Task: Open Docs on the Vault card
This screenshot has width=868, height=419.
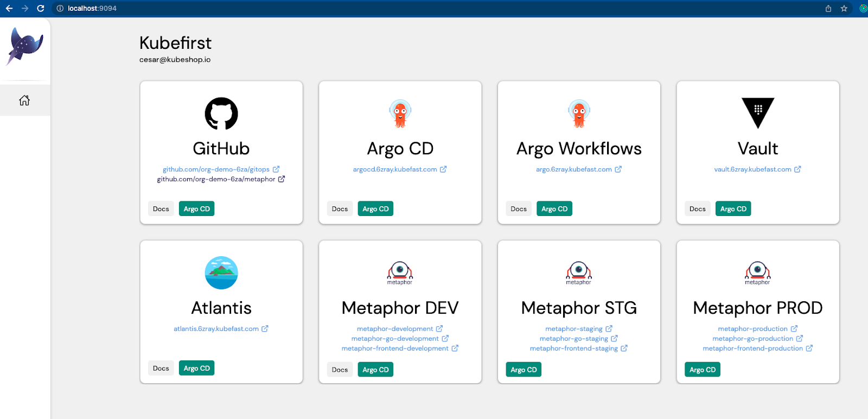Action: click(x=698, y=209)
